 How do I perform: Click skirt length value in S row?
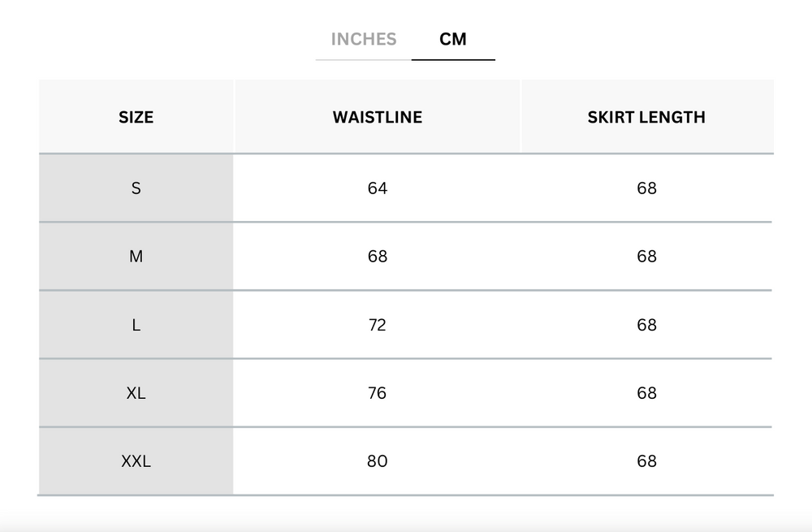(x=647, y=188)
